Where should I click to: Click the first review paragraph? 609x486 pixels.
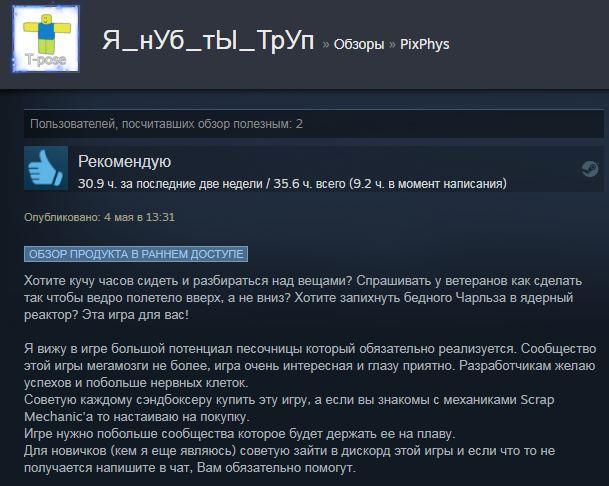coord(303,298)
